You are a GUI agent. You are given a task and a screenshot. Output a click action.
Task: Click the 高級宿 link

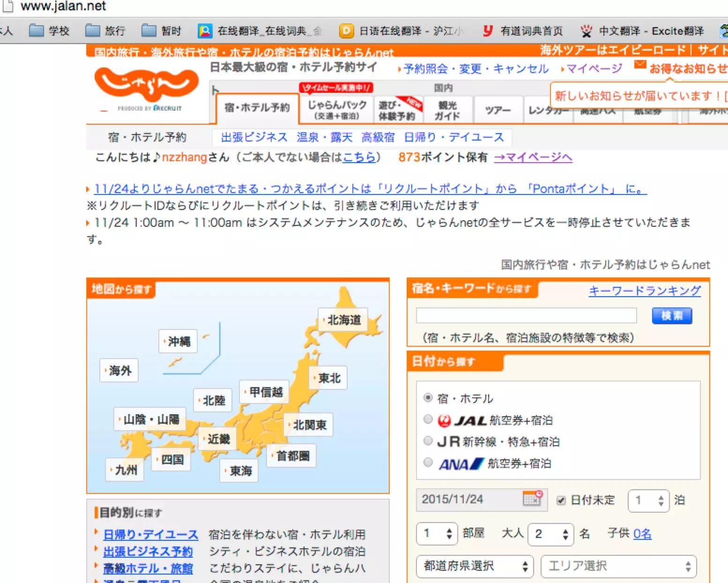click(x=378, y=137)
